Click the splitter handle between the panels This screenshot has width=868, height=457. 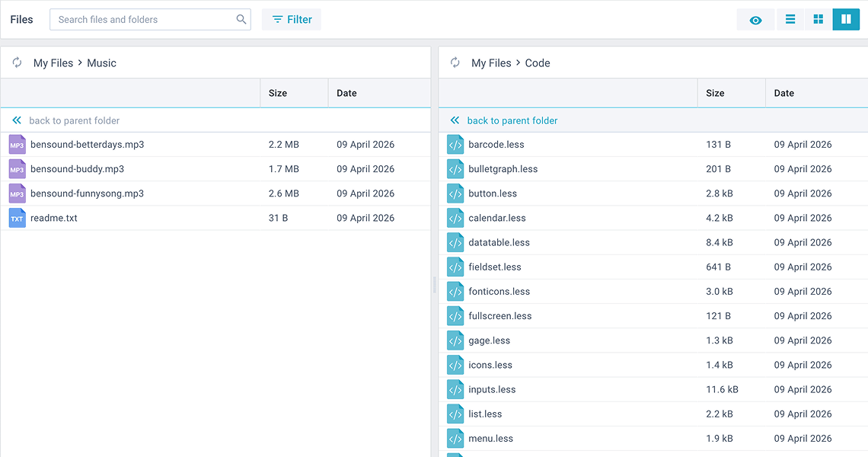click(435, 285)
